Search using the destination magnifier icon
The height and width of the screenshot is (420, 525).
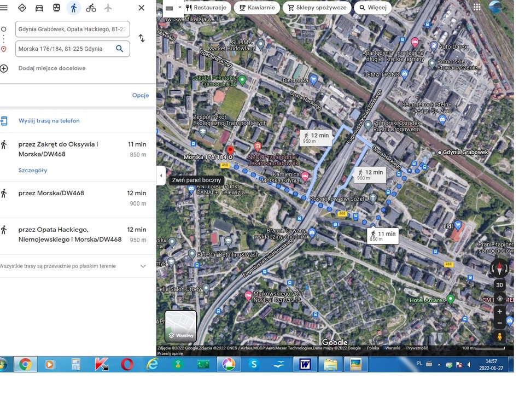(x=120, y=49)
